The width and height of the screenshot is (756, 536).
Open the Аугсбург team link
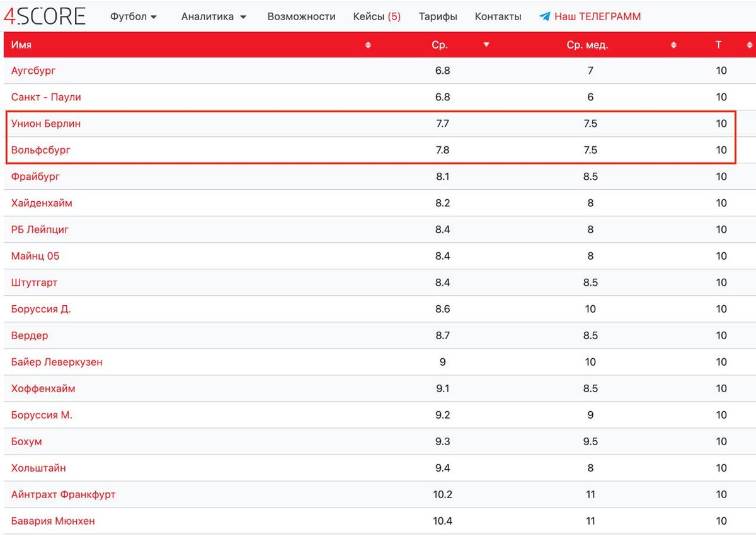tap(33, 71)
